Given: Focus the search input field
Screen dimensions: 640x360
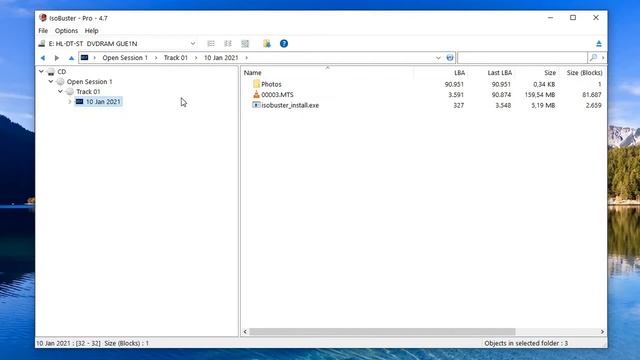Looking at the screenshot, I should coord(522,58).
